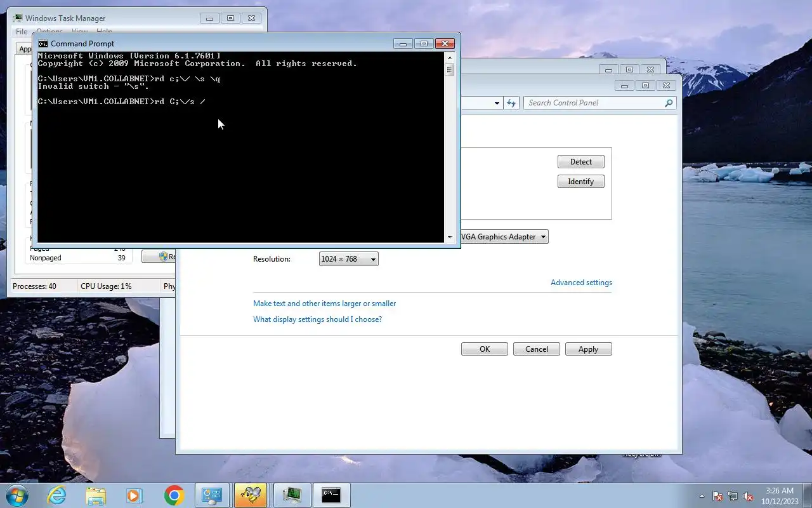Click OK in the display settings window
The height and width of the screenshot is (508, 812).
pos(485,349)
